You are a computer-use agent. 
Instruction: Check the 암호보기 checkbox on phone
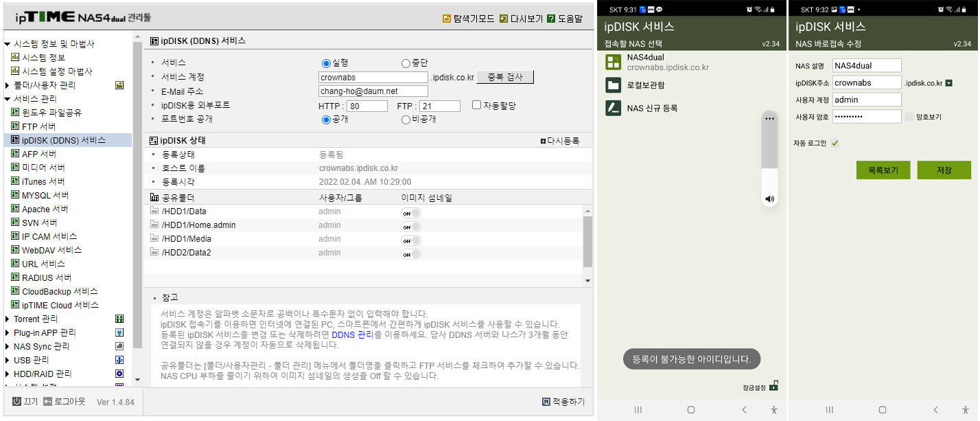[909, 117]
